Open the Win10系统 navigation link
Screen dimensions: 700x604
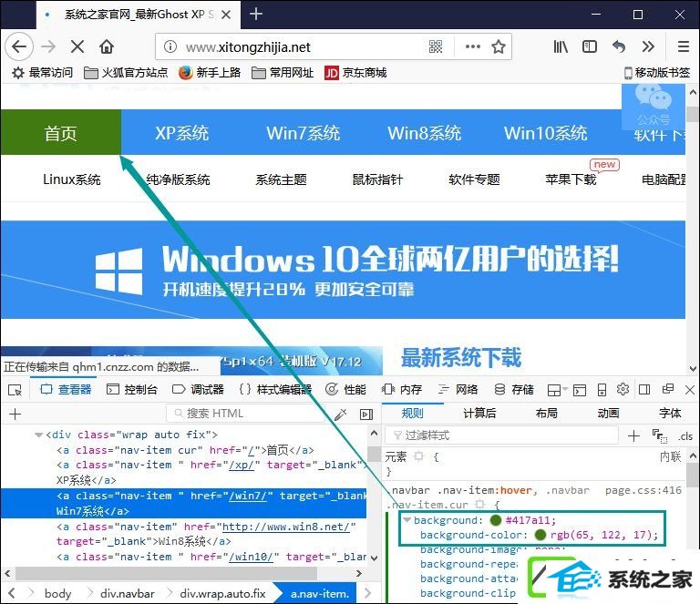point(546,132)
